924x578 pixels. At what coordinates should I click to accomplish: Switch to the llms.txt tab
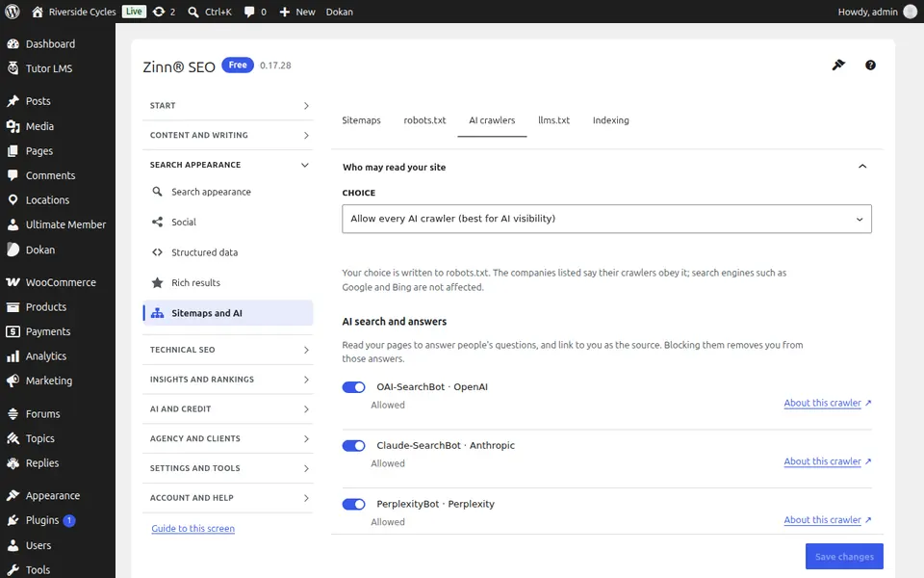click(x=554, y=120)
